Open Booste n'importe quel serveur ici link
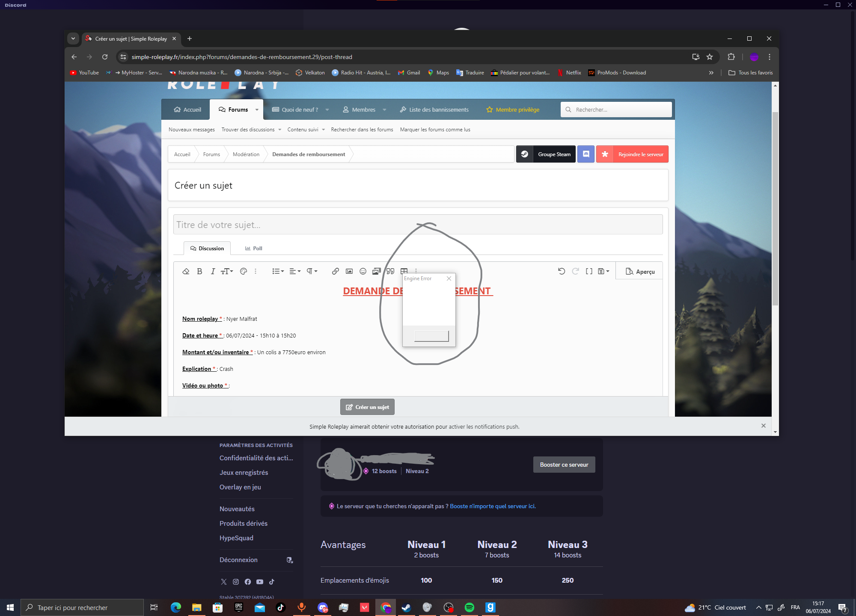The width and height of the screenshot is (856, 616). click(x=493, y=506)
